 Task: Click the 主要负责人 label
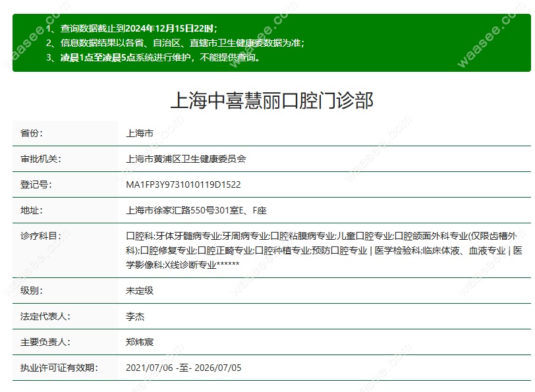point(45,342)
